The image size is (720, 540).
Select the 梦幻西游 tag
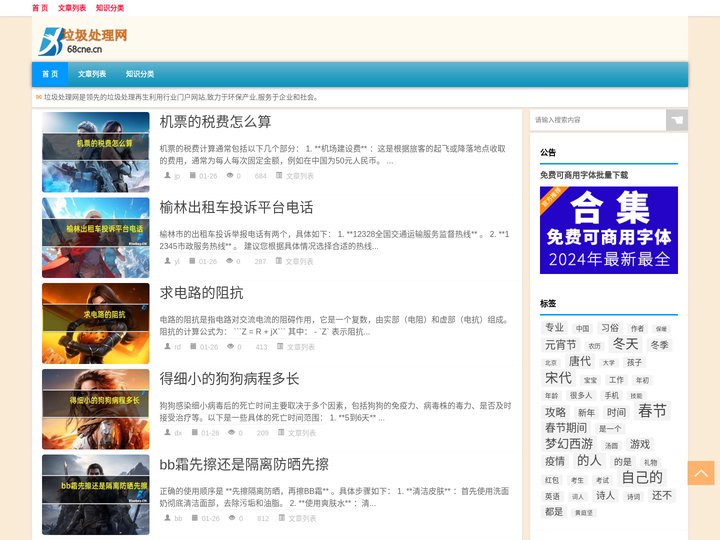[x=569, y=444]
